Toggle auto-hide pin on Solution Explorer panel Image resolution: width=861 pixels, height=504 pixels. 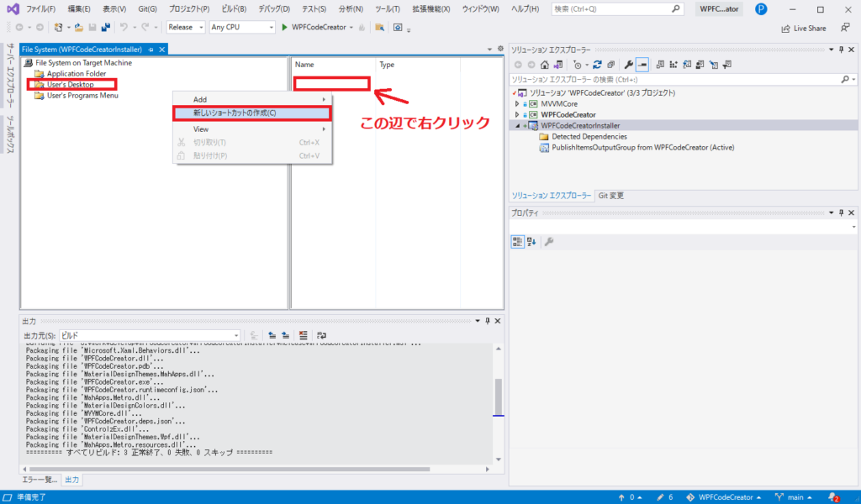point(841,50)
